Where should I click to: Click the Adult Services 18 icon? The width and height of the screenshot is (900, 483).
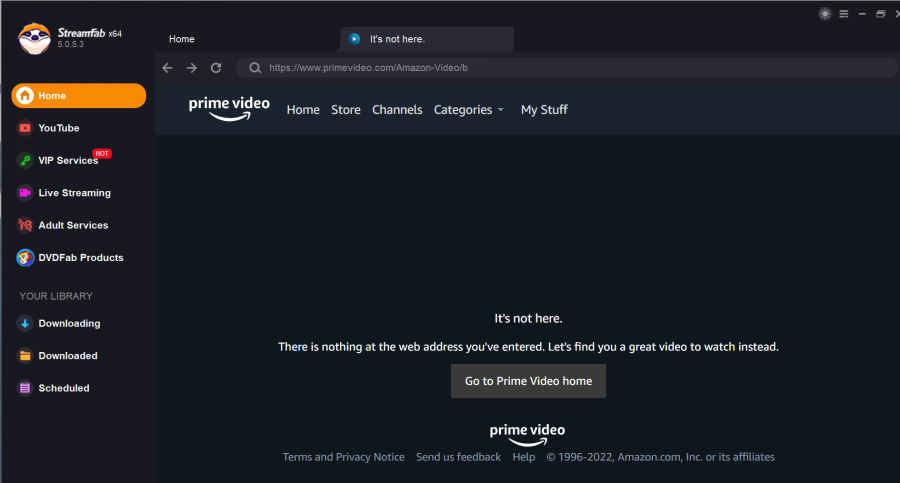tap(25, 225)
